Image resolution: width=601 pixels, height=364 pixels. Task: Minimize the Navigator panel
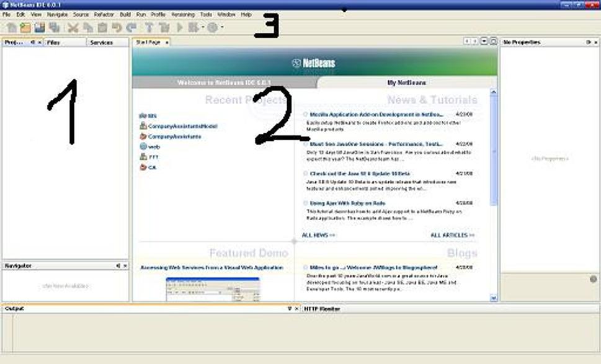(118, 265)
